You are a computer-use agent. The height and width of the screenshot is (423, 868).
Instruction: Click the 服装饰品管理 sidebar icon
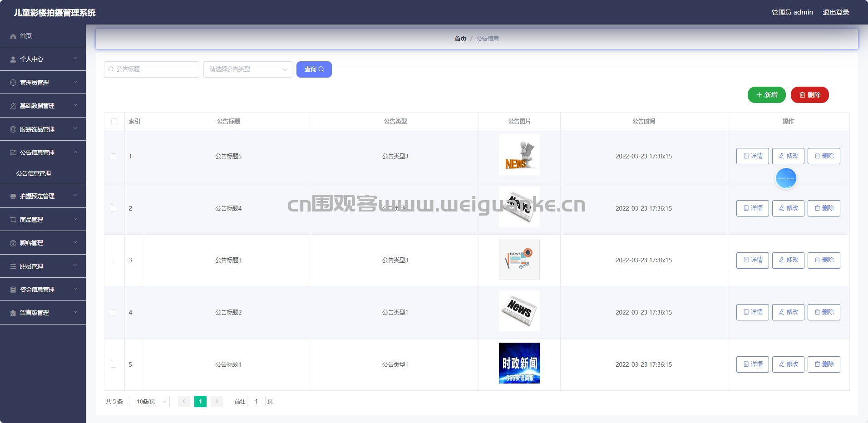click(13, 129)
